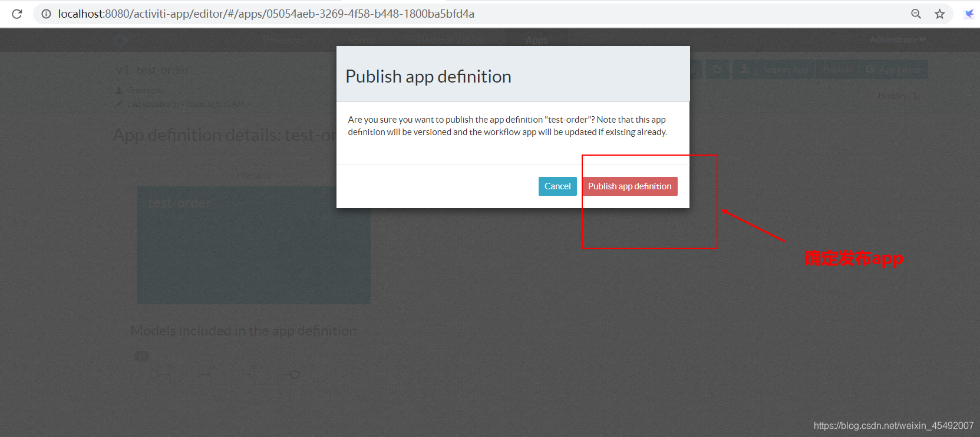Click the dimmed Publish toolbar button
The height and width of the screenshot is (437, 980).
(x=837, y=70)
